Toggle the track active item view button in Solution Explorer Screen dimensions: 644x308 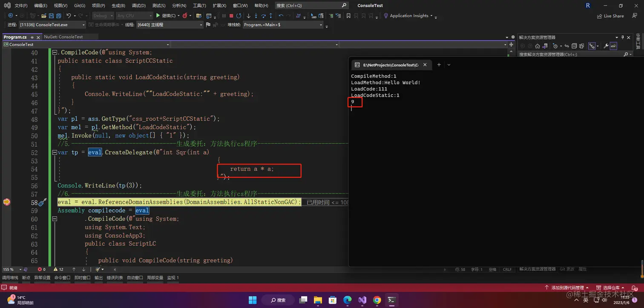click(x=592, y=46)
